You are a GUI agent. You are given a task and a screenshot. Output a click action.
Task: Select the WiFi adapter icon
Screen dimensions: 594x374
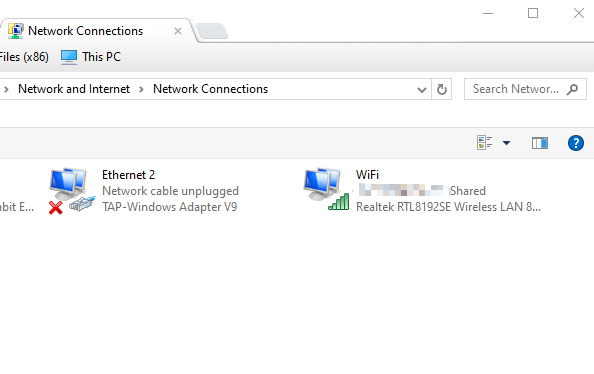click(x=326, y=189)
